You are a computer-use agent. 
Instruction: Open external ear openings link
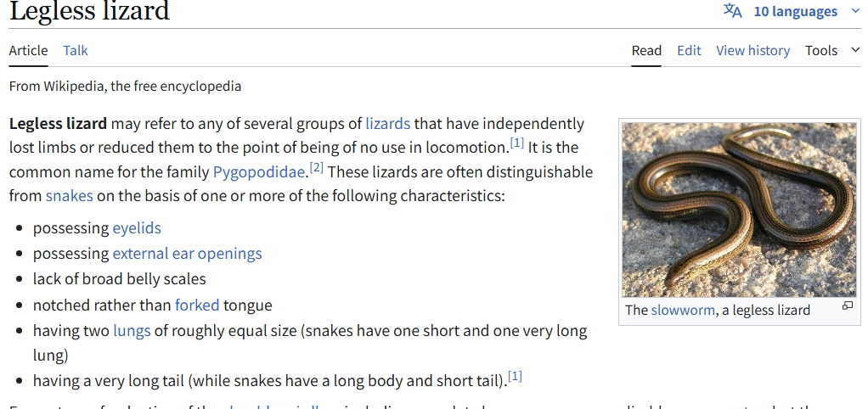click(x=187, y=254)
